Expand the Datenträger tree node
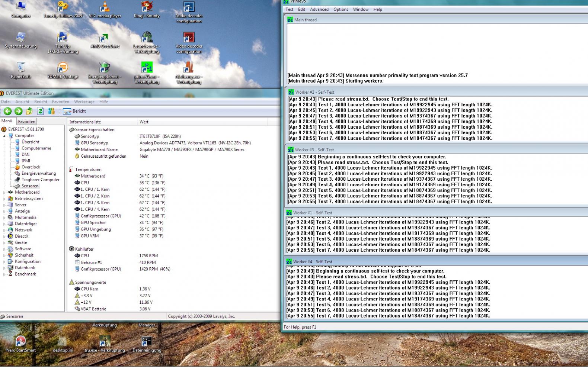Viewport: 588px width, 367px height. coord(4,224)
